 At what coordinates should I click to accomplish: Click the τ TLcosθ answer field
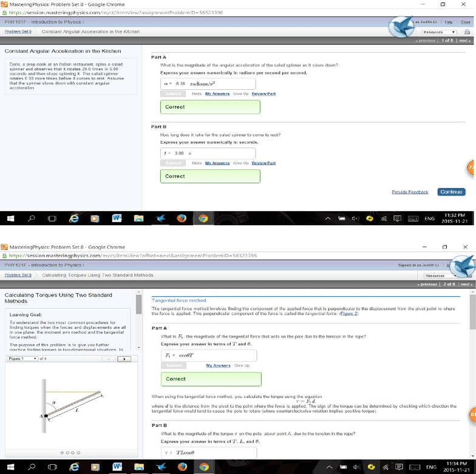(209, 453)
